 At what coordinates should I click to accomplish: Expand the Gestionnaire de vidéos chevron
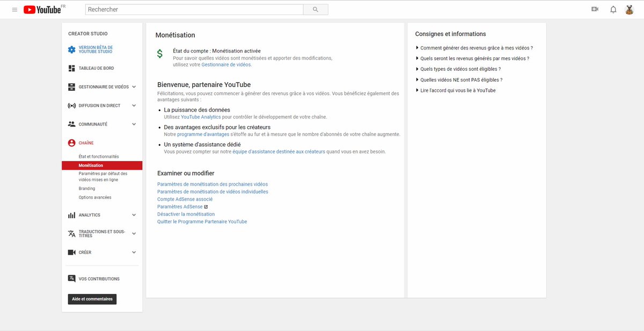point(134,87)
